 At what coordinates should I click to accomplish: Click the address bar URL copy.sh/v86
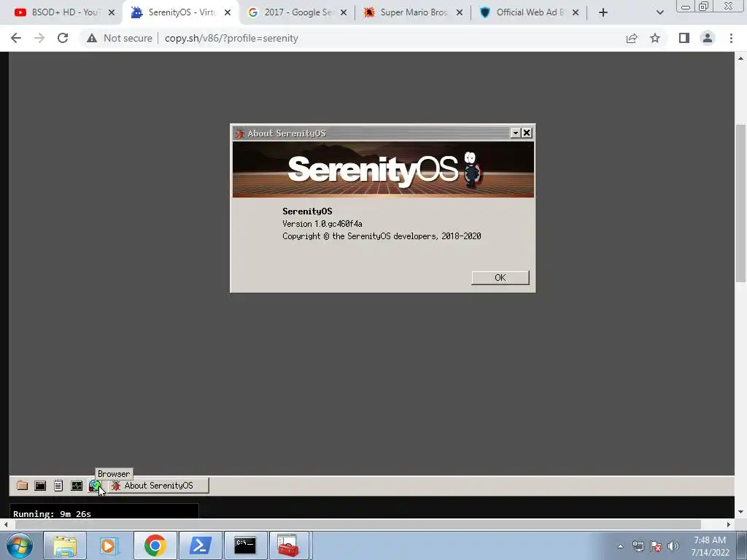[231, 38]
